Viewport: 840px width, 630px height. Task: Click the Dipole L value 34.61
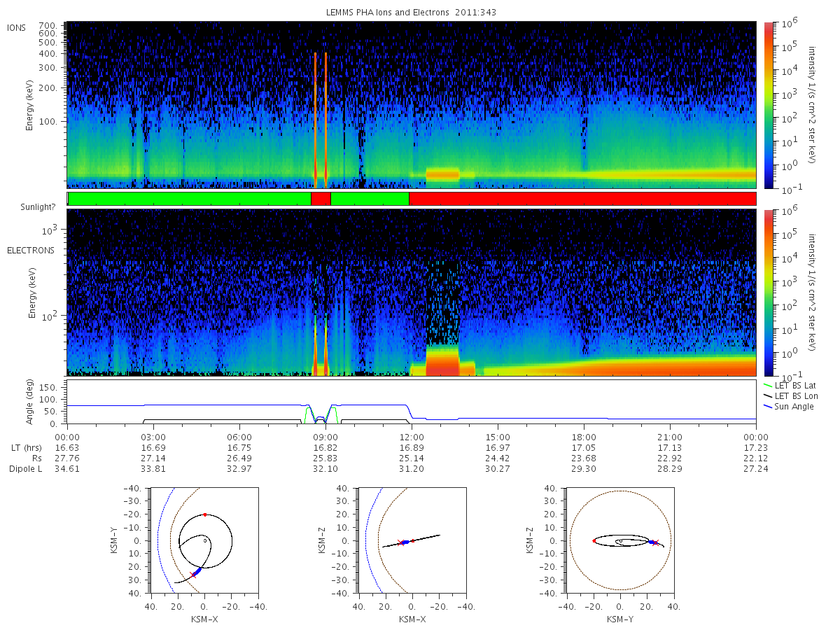67,469
